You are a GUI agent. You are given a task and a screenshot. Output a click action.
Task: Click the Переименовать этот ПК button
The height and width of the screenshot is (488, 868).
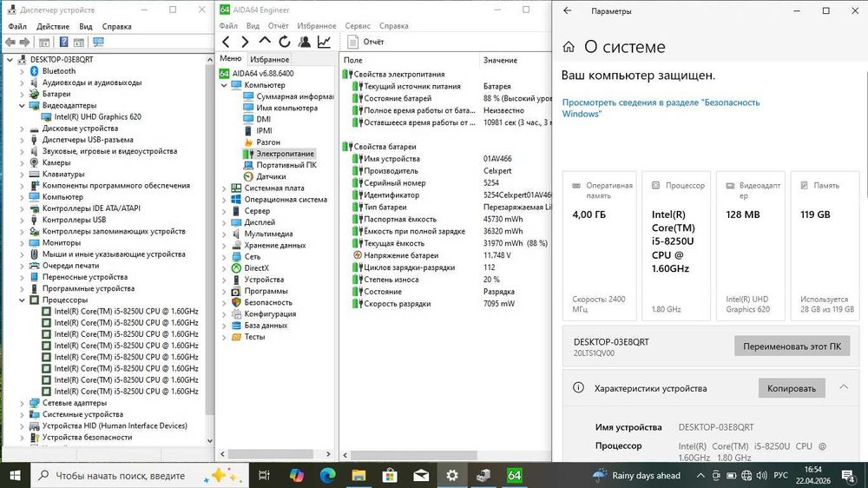coord(792,346)
